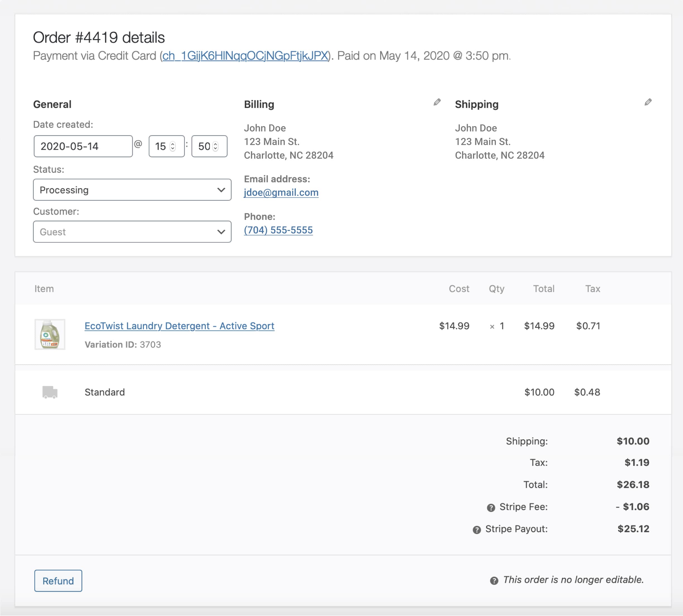
Task: Expand the Customer dropdown showing Guest
Action: pyautogui.click(x=132, y=232)
